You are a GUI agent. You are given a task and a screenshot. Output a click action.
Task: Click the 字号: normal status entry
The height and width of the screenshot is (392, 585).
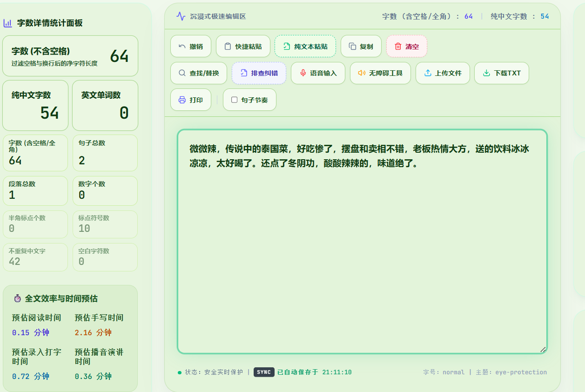pyautogui.click(x=444, y=372)
